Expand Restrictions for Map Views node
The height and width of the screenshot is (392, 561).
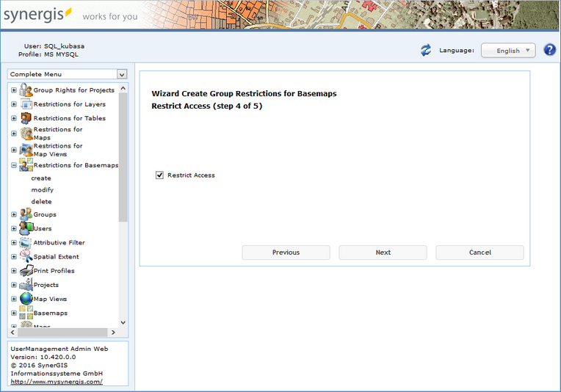14,150
